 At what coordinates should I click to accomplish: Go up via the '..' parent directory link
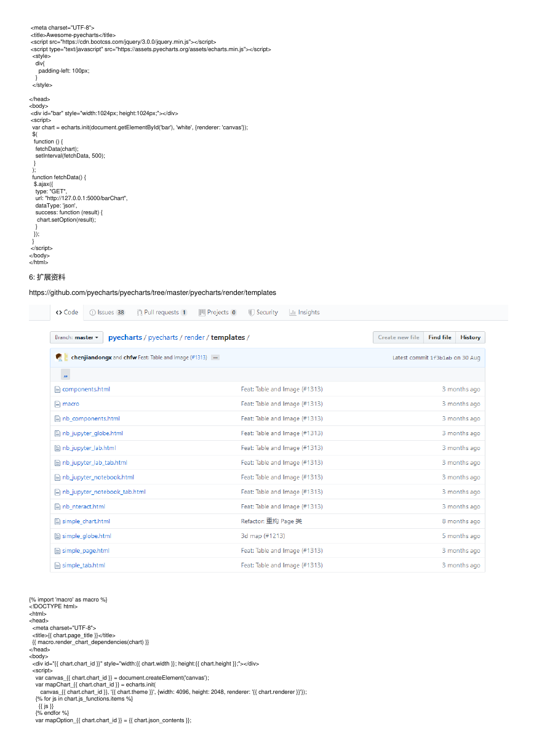65,374
